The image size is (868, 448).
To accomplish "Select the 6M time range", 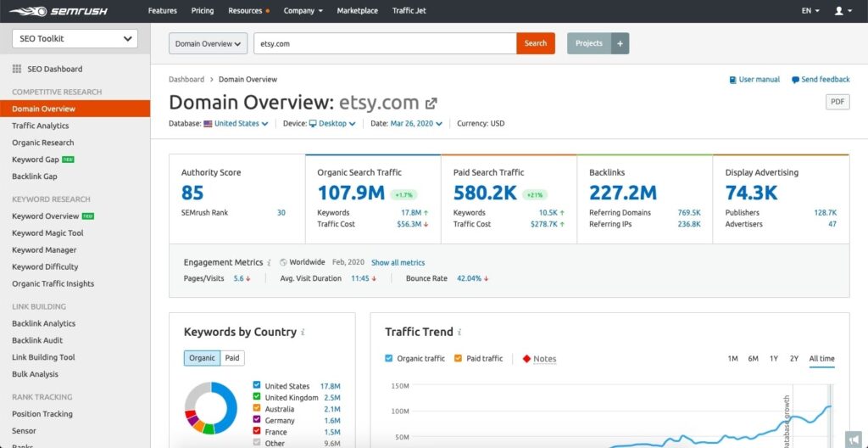I will pos(753,359).
